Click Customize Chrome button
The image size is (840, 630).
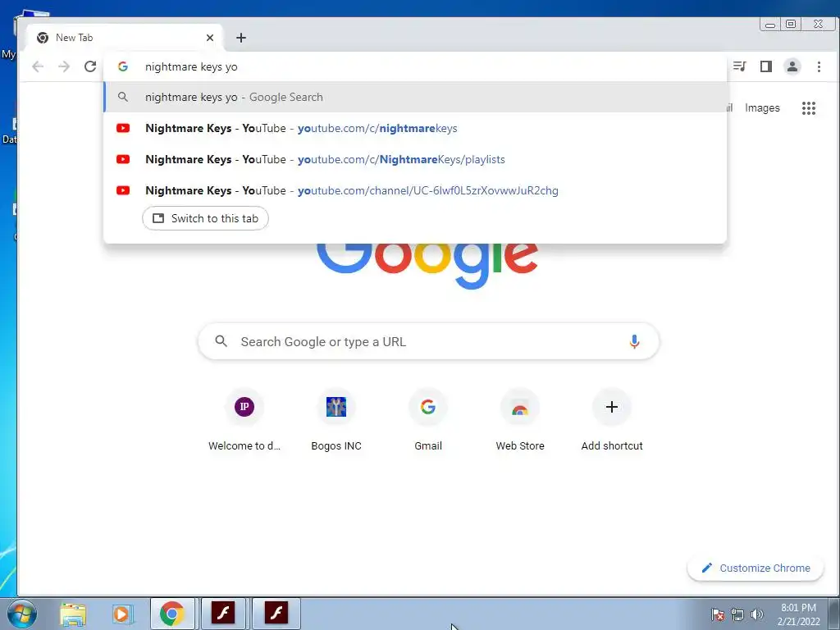(x=756, y=568)
